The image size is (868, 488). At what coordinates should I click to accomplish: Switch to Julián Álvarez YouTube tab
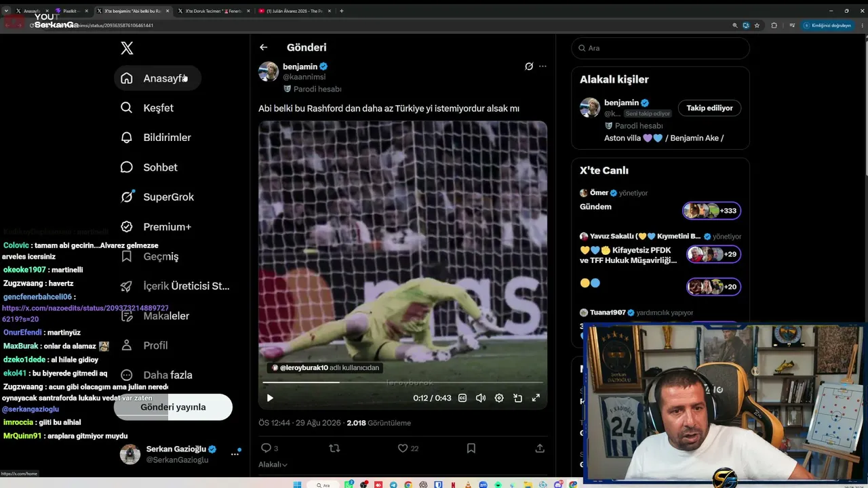click(294, 11)
